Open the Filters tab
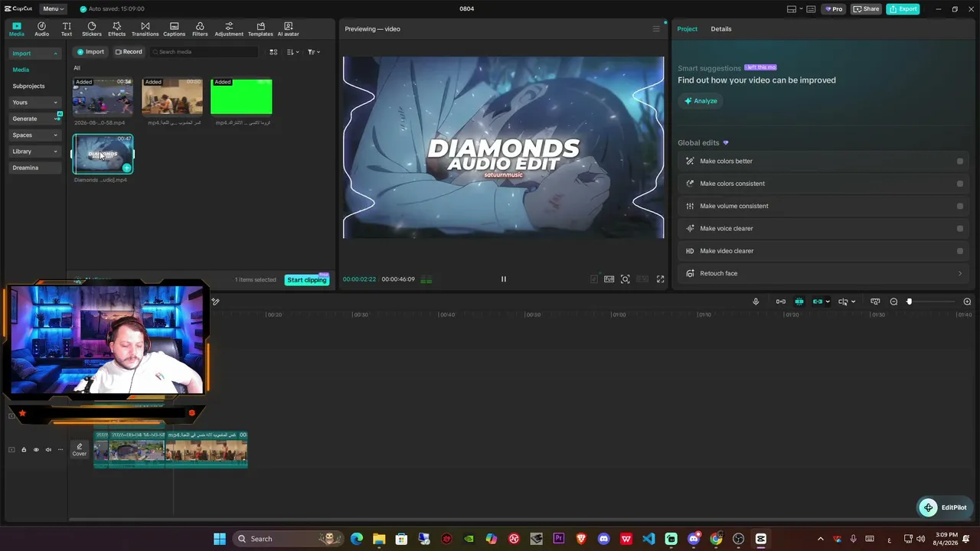The width and height of the screenshot is (980, 551). pyautogui.click(x=200, y=29)
